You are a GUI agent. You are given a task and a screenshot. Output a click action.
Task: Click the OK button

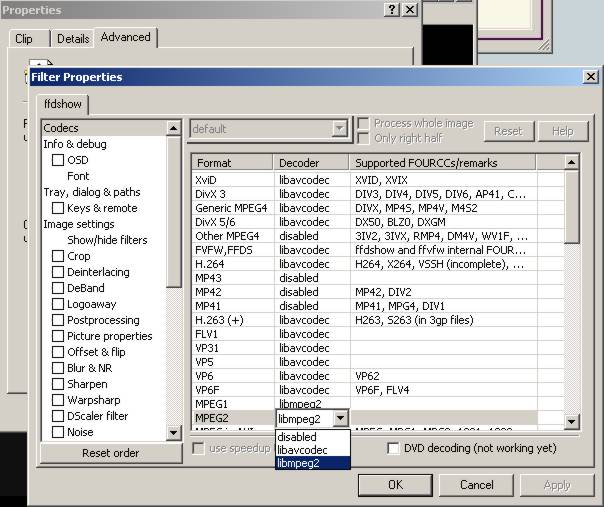click(x=395, y=484)
